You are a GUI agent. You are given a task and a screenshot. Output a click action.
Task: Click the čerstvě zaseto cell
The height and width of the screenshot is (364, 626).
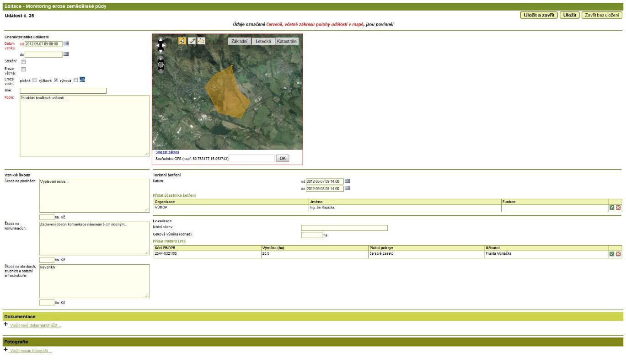[426, 254]
